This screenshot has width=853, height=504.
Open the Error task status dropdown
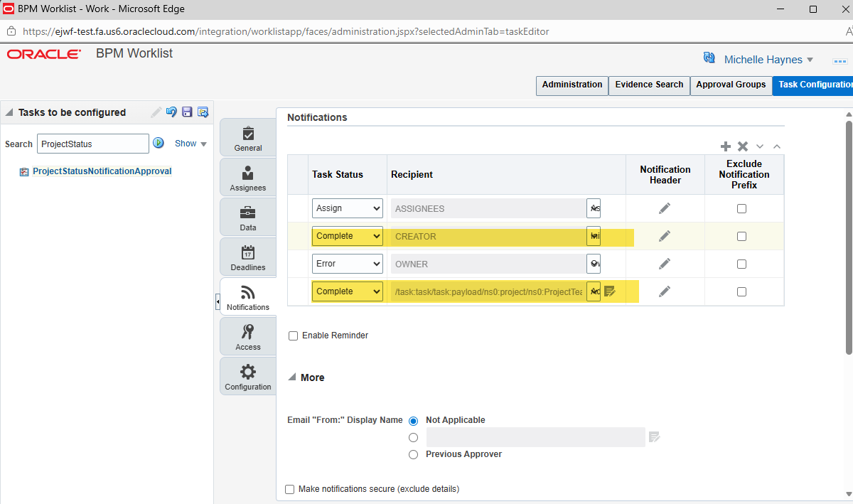coord(348,264)
